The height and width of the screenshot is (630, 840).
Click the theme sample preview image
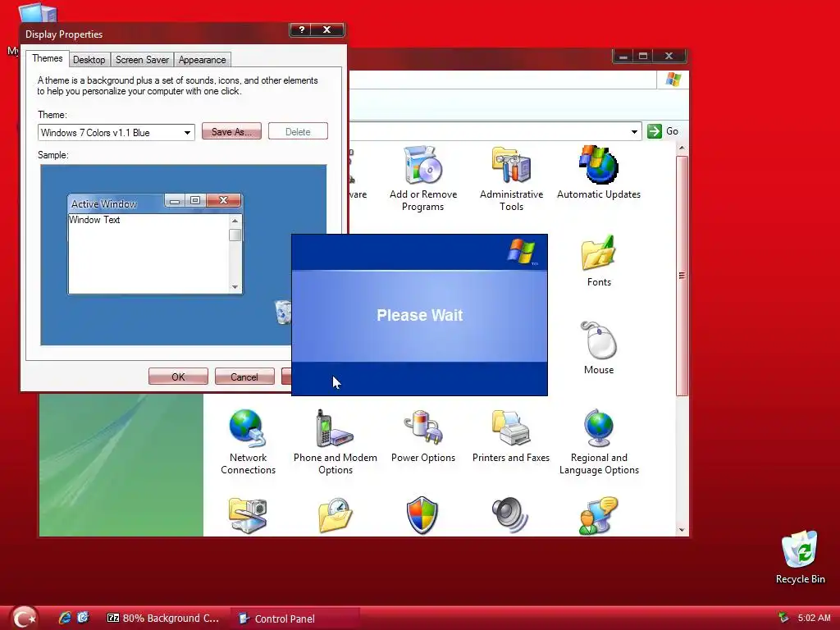pyautogui.click(x=183, y=254)
